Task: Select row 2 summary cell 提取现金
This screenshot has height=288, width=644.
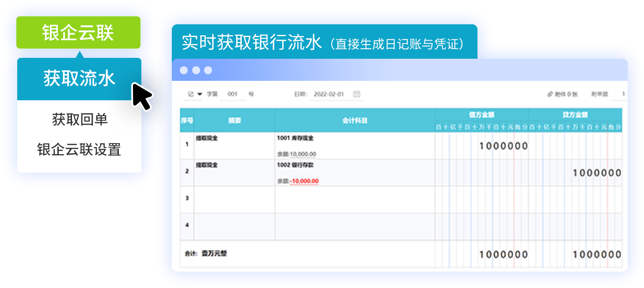Action: (234, 173)
